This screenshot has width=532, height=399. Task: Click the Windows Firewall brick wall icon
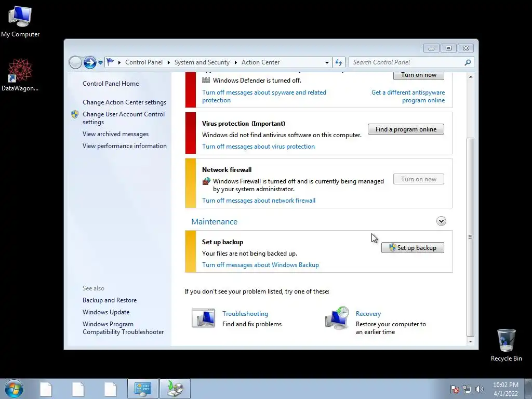[206, 181]
